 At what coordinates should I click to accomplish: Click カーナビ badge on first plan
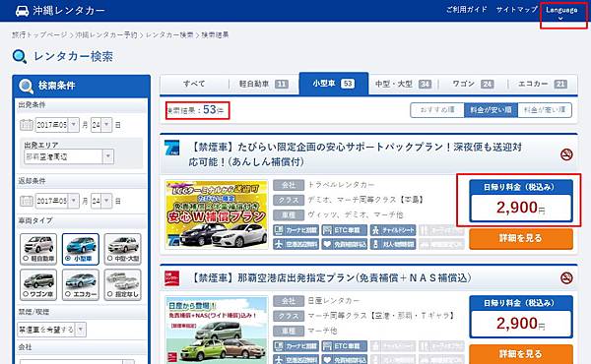point(295,230)
